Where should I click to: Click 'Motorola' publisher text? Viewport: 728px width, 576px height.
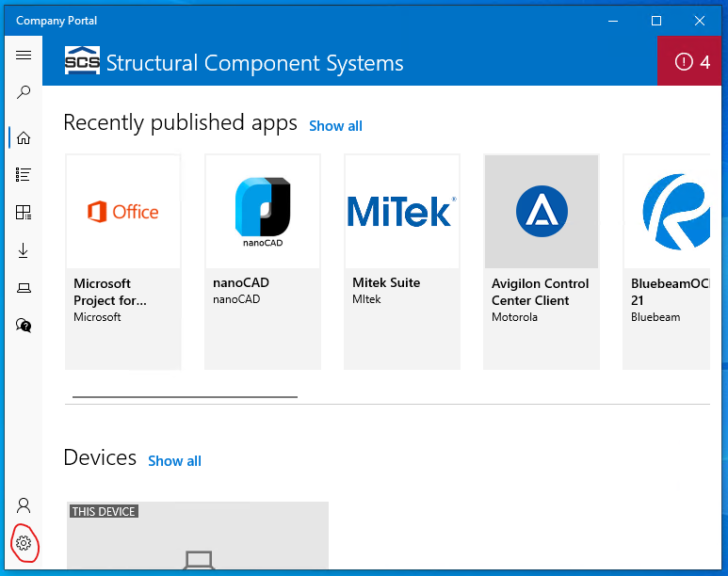click(x=514, y=317)
